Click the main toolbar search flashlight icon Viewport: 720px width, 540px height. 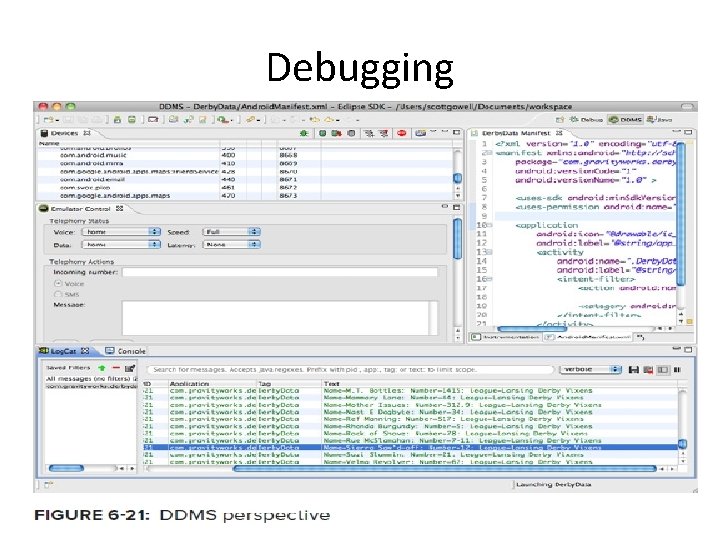tap(250, 119)
